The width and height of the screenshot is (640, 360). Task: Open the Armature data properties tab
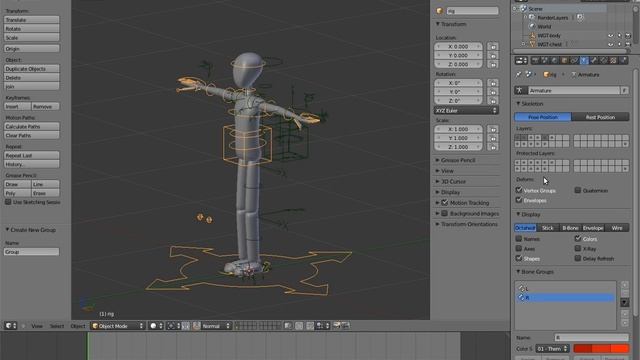click(x=584, y=60)
